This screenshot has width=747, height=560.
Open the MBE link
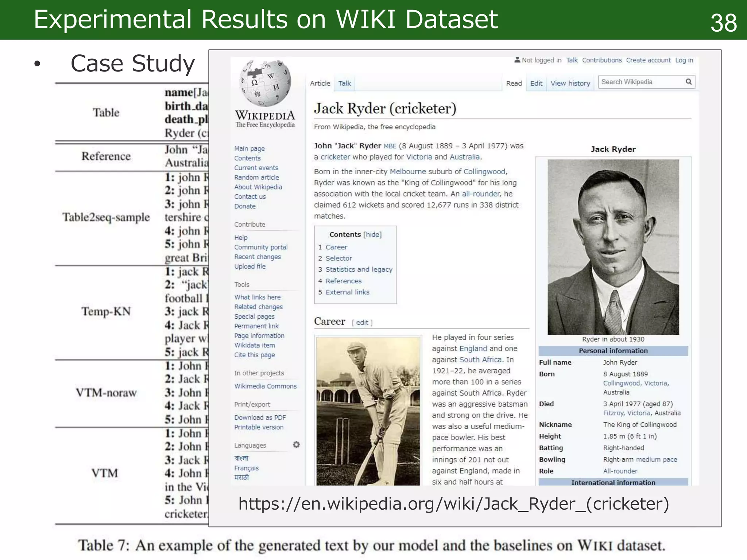(x=390, y=146)
